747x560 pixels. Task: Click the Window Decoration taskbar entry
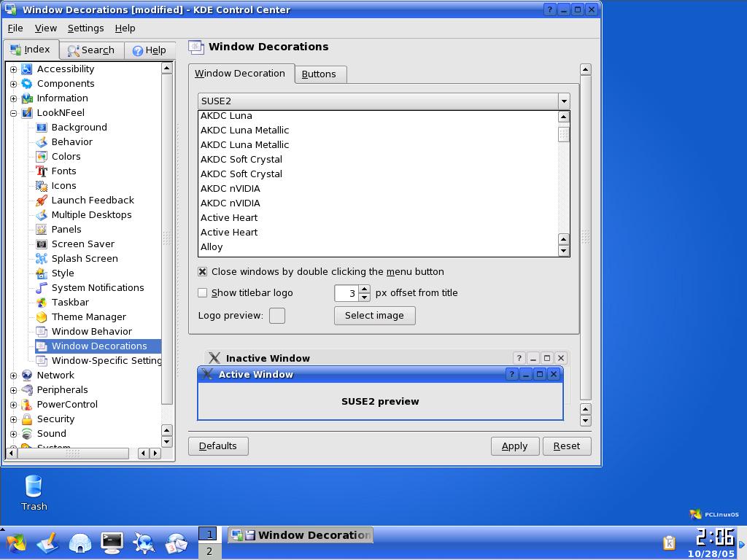coord(301,535)
